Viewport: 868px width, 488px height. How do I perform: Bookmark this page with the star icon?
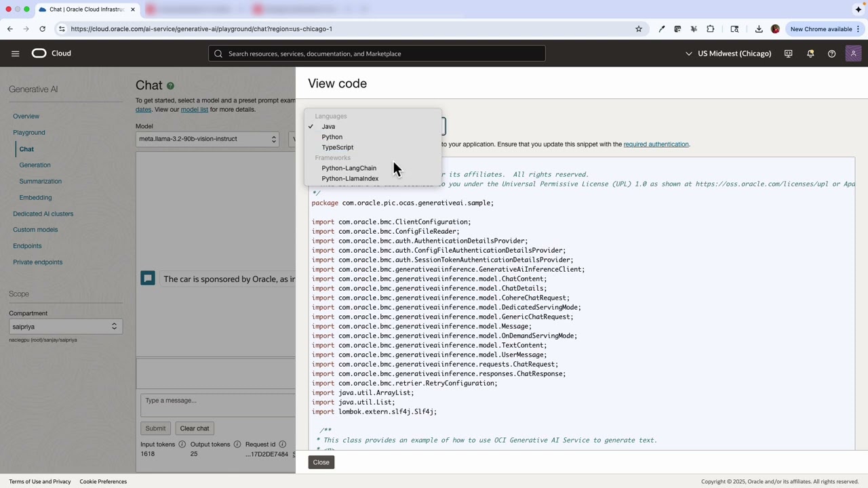point(638,29)
